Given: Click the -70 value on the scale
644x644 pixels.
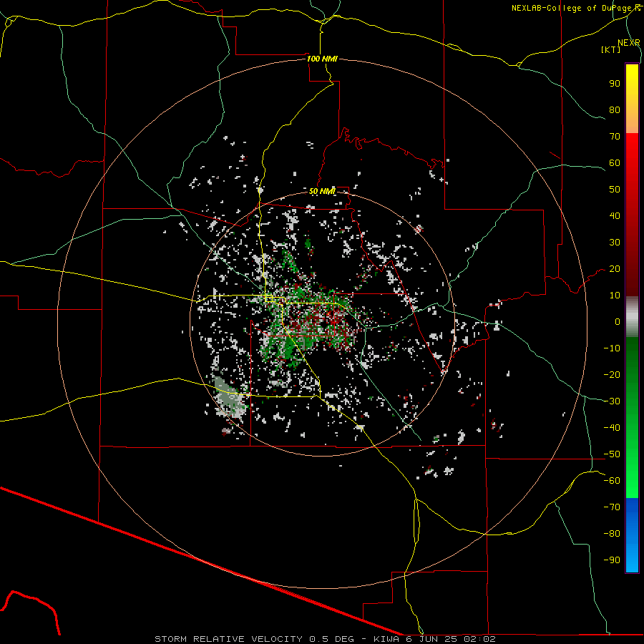Looking at the screenshot, I should (x=612, y=507).
